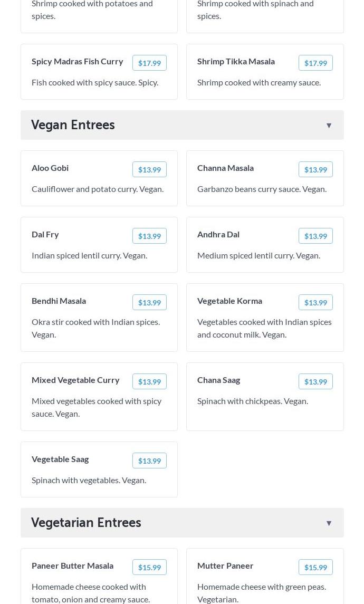Click the Vegetable Saag $13.99 price
Image resolution: width=364 pixels, height=604 pixels.
pos(149,461)
